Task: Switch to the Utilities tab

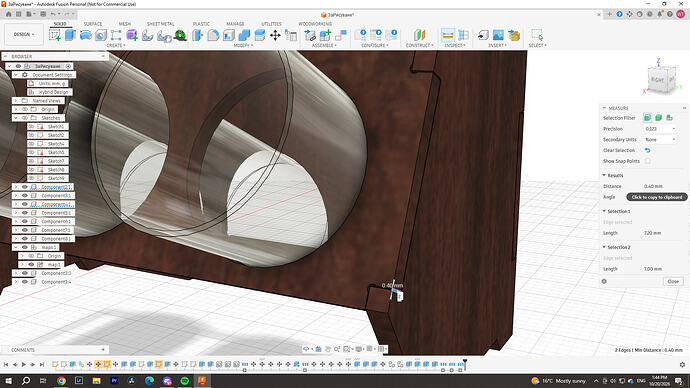Action: click(272, 24)
